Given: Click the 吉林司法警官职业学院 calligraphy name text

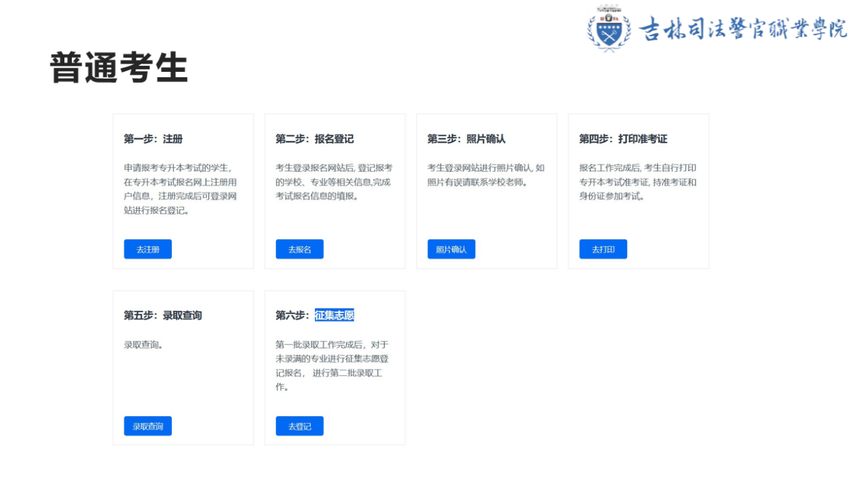Looking at the screenshot, I should click(x=742, y=29).
